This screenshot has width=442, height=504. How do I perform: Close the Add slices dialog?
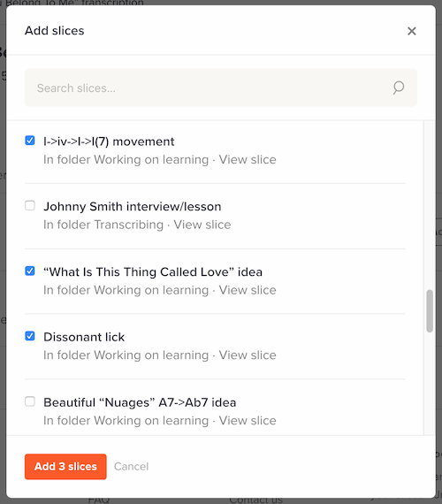pos(411,31)
